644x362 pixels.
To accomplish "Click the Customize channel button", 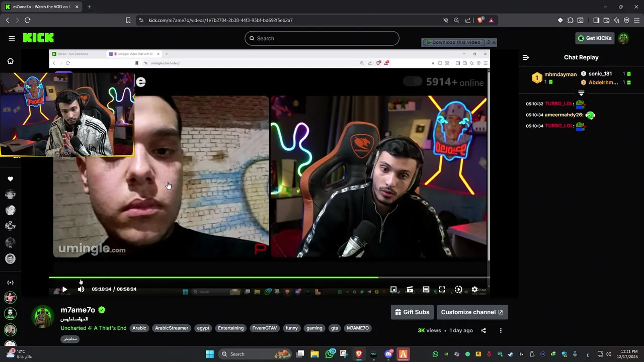I will point(472,312).
